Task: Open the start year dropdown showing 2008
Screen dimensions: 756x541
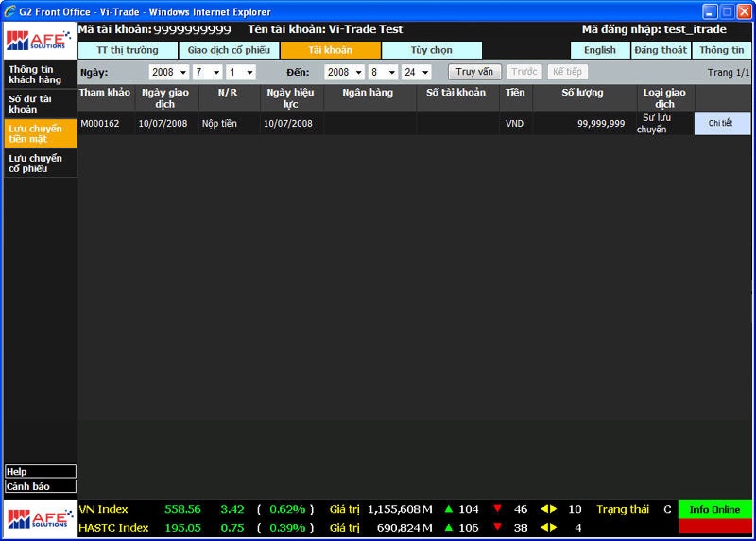Action: click(168, 72)
